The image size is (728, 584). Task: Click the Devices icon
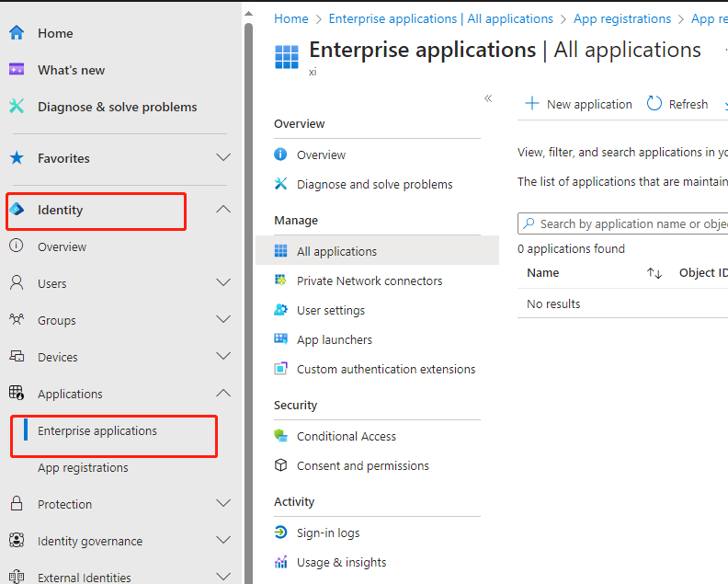point(17,356)
